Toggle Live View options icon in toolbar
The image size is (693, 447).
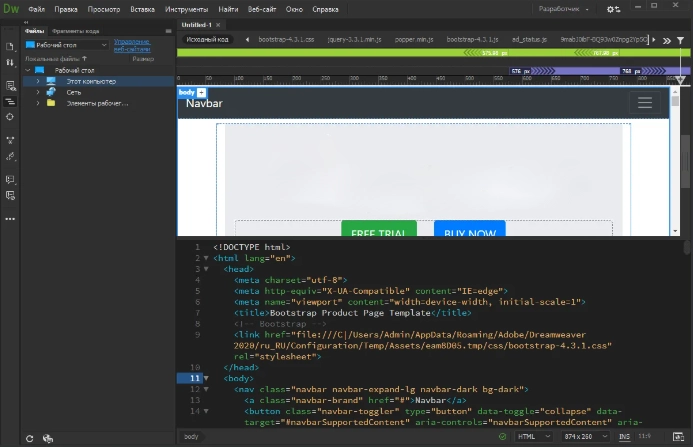pos(10,85)
